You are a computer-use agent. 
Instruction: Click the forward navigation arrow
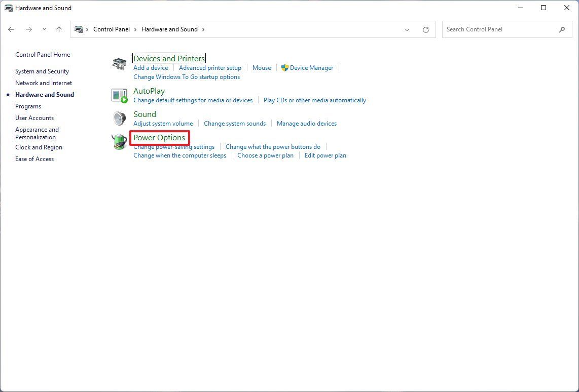tap(29, 29)
